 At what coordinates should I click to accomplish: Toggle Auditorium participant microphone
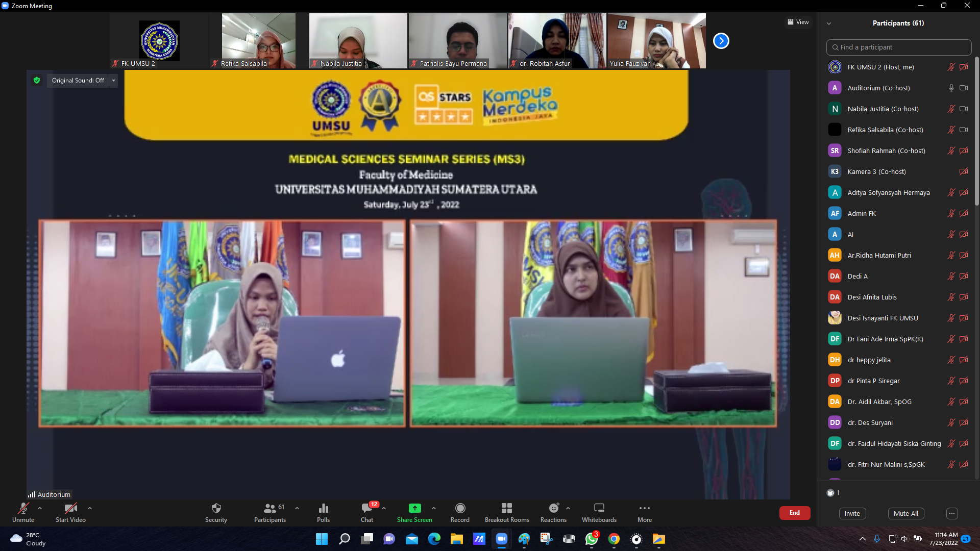click(x=951, y=88)
